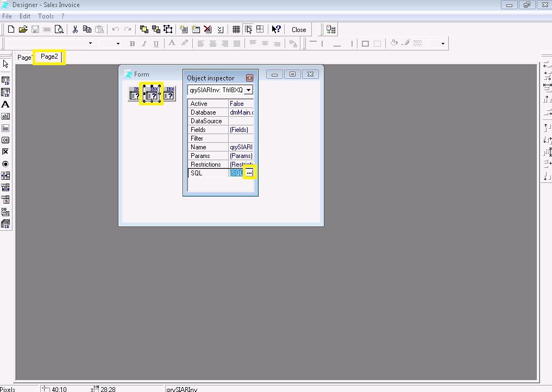Open the File menu
The height and width of the screenshot is (392, 552).
7,16
